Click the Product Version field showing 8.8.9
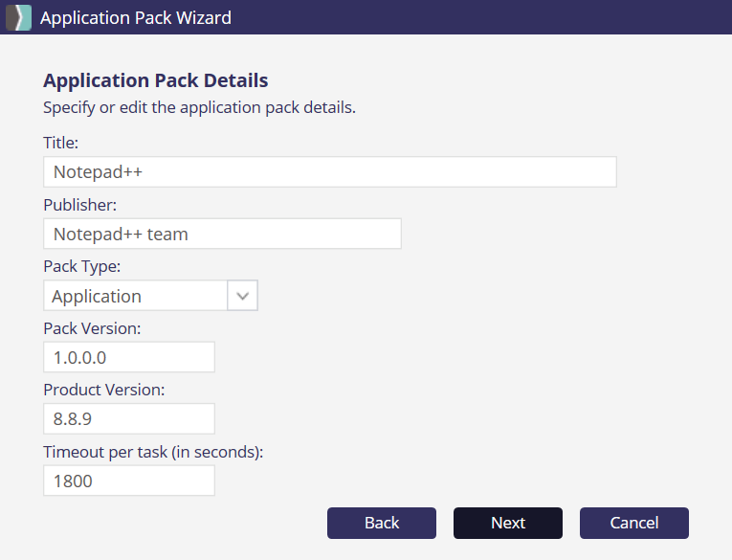Image resolution: width=732 pixels, height=560 pixels. (129, 419)
